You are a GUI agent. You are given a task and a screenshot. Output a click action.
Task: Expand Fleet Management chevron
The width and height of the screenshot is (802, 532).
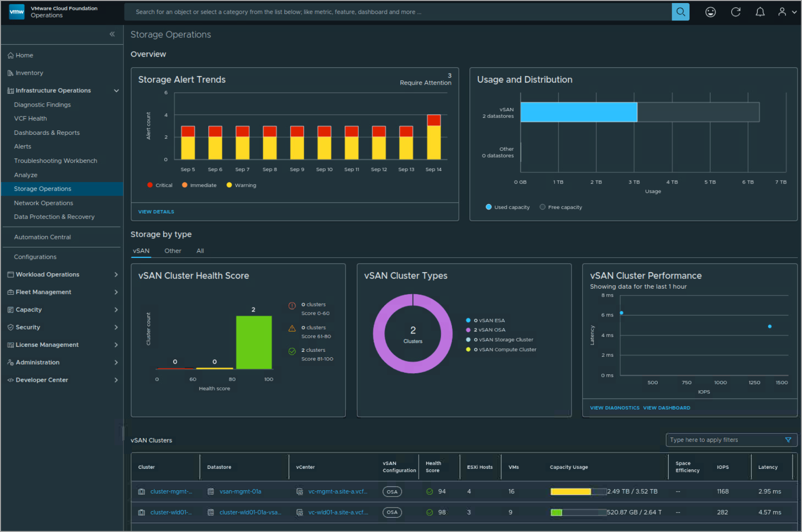point(116,292)
